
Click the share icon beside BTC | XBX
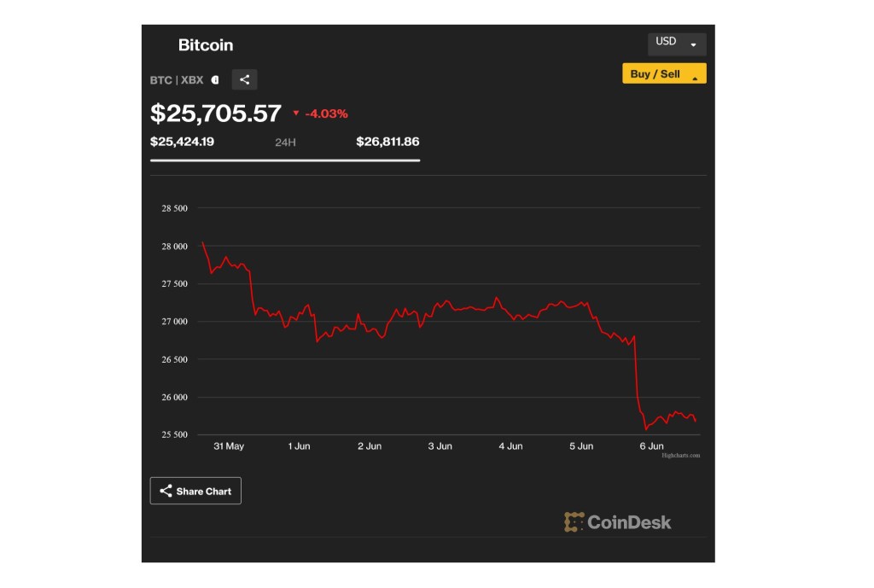click(x=244, y=79)
